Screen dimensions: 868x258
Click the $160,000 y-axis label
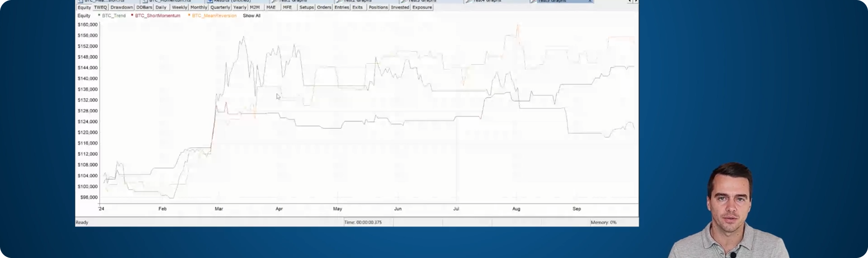[87, 25]
